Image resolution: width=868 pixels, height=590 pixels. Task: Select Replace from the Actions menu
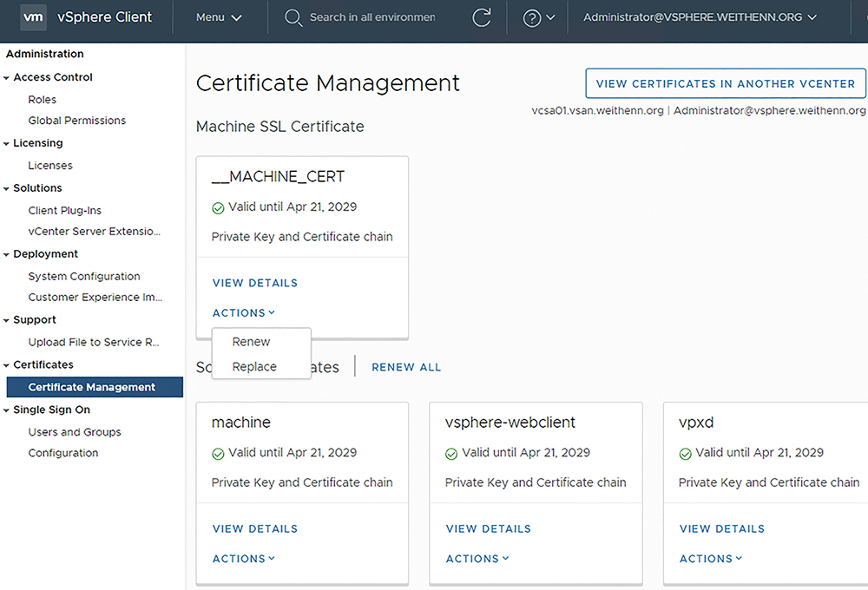pos(254,366)
